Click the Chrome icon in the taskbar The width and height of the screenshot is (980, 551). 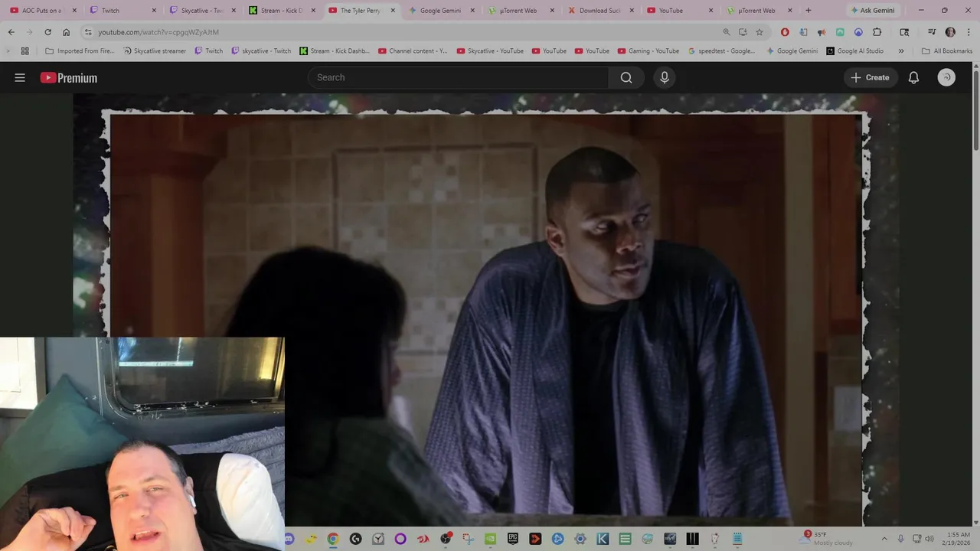click(333, 539)
